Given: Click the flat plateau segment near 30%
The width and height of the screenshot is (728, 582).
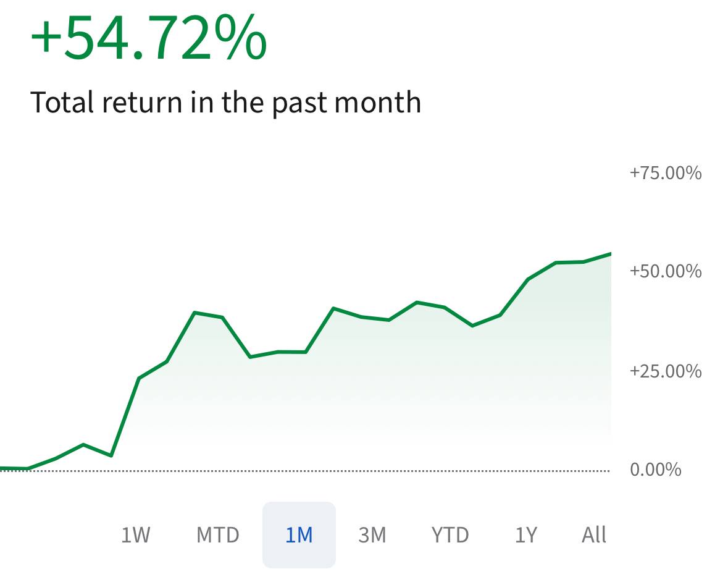Looking at the screenshot, I should click(291, 352).
